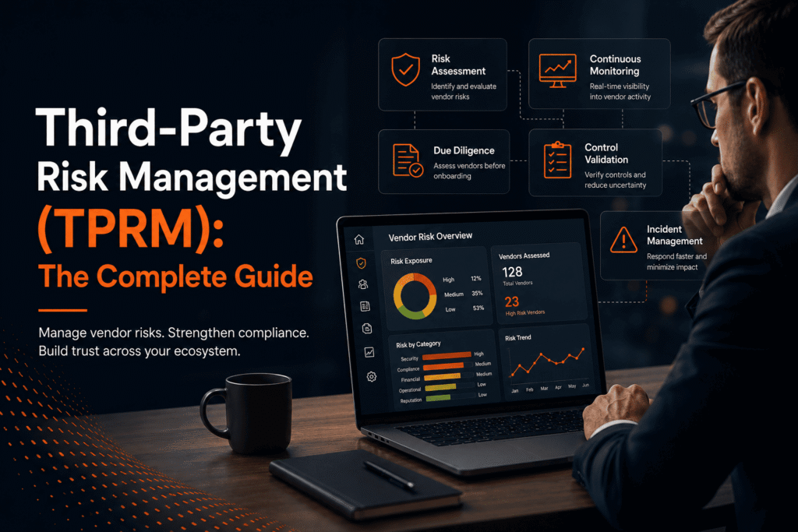This screenshot has height=532, width=798.
Task: Click the "Risk Exposure" panel title
Action: click(x=411, y=261)
